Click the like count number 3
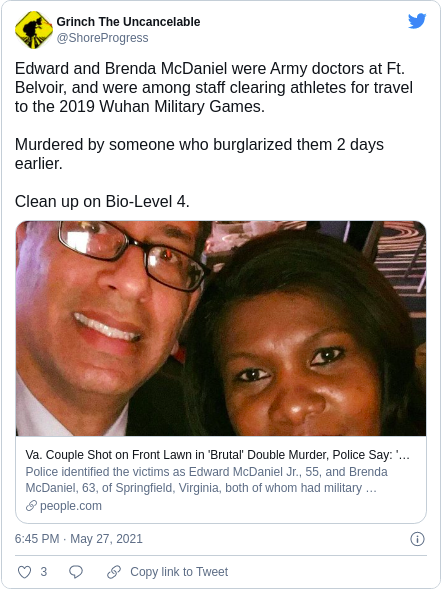The image size is (442, 589). coord(44,572)
